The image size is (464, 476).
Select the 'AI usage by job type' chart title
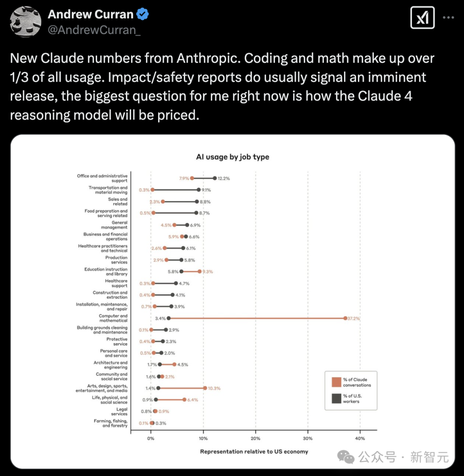pos(232,157)
